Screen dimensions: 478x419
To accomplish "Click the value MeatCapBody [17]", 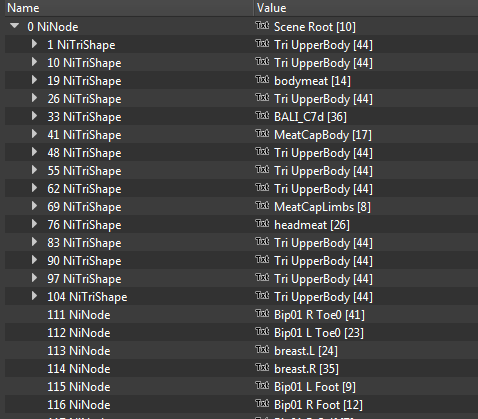I will coord(323,135).
